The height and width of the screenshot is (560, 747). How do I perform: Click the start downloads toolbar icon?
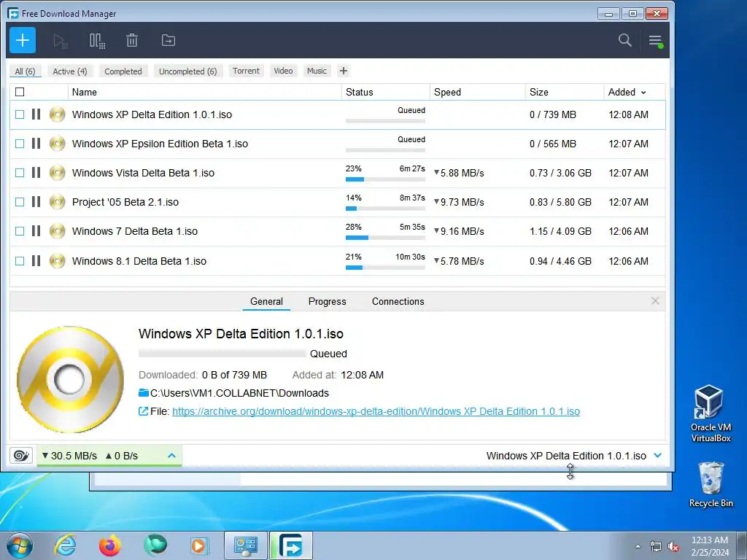[61, 41]
